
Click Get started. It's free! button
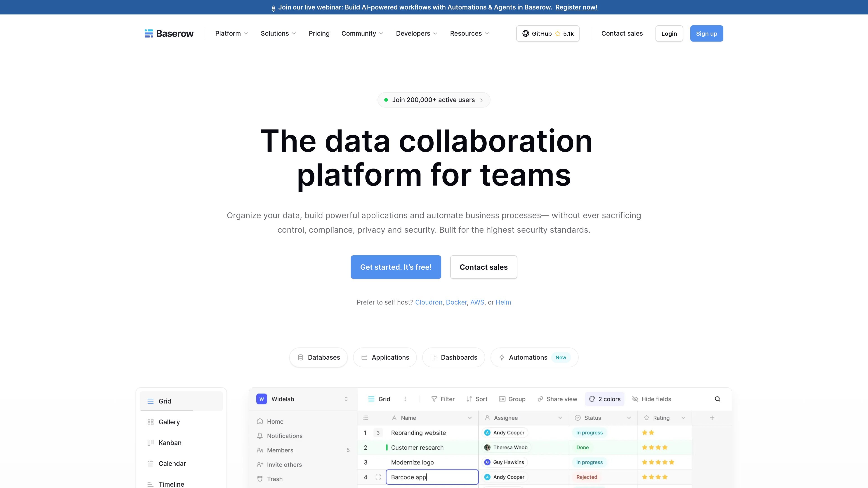(396, 267)
